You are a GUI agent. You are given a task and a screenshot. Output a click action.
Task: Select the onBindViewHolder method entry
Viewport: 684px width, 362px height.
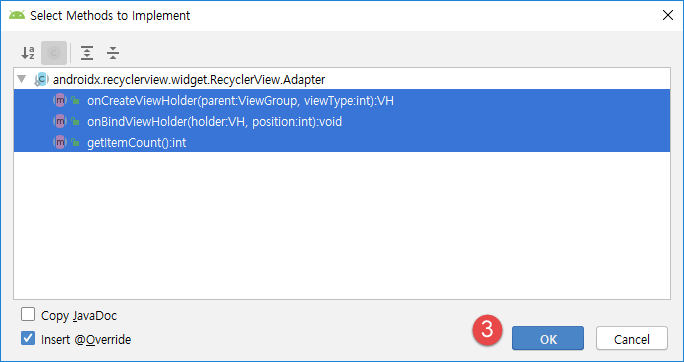point(342,122)
